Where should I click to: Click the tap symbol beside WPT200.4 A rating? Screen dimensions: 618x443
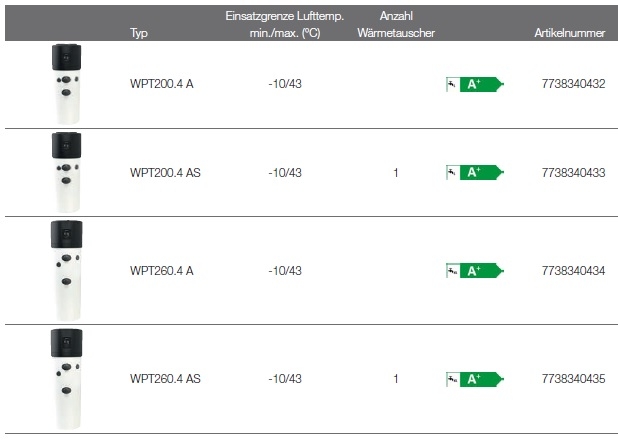point(452,84)
